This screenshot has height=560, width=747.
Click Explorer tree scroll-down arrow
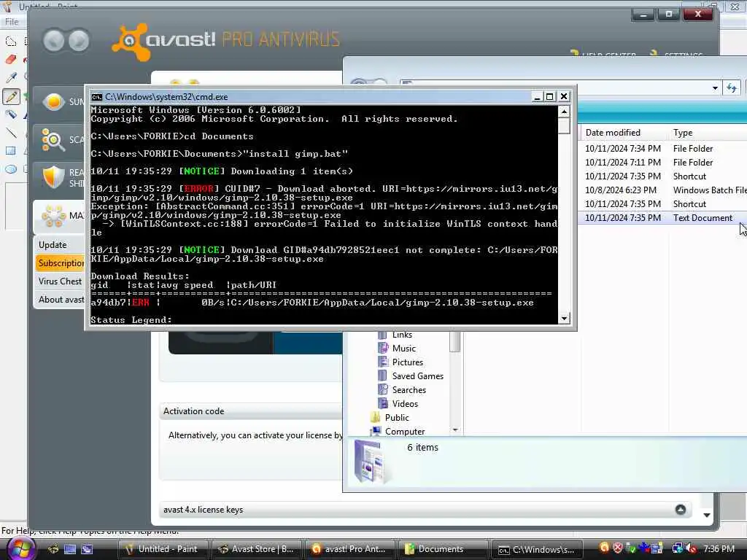(455, 430)
